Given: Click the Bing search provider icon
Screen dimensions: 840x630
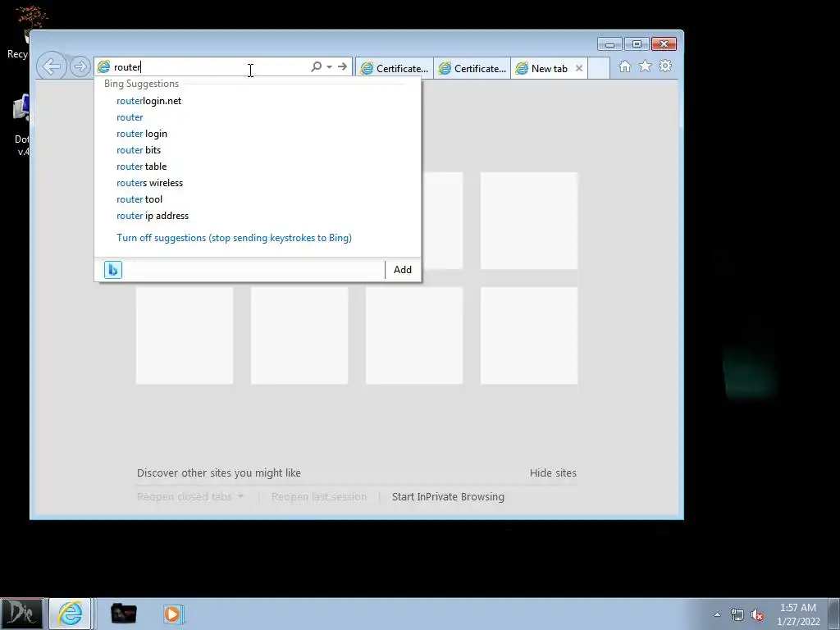Looking at the screenshot, I should tap(113, 269).
